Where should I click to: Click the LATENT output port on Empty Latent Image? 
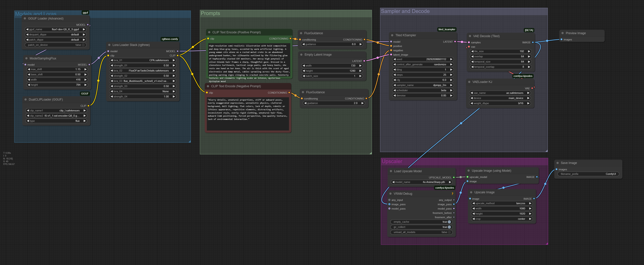[x=364, y=61]
